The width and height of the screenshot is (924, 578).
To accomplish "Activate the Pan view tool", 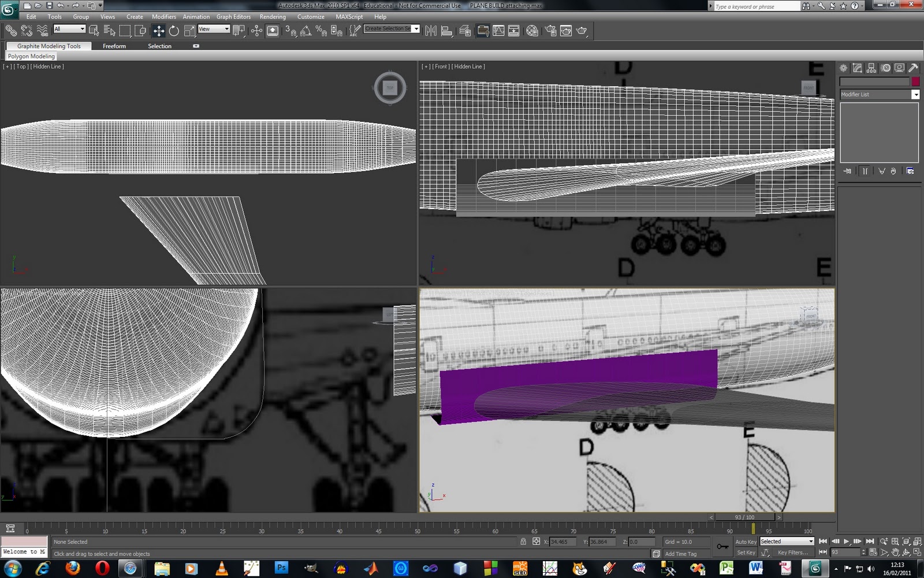I will [896, 552].
